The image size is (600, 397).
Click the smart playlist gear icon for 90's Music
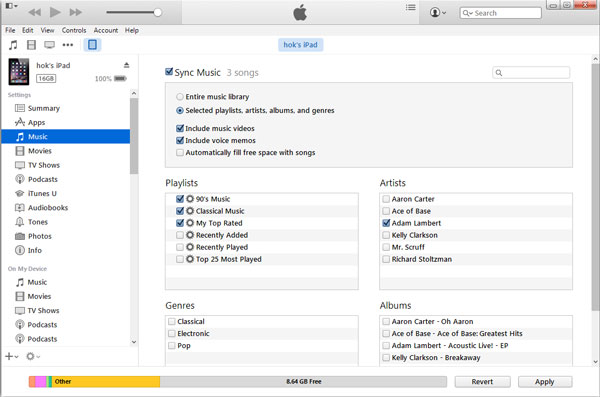point(190,199)
